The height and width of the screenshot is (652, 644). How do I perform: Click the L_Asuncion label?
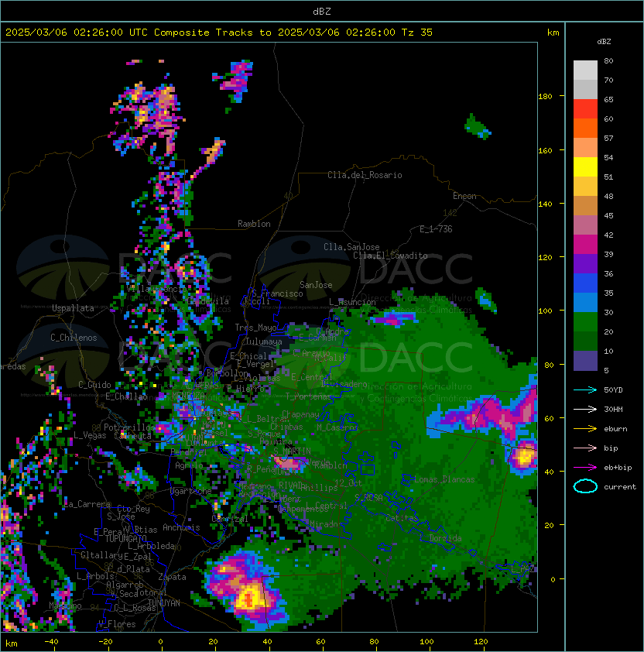(352, 302)
